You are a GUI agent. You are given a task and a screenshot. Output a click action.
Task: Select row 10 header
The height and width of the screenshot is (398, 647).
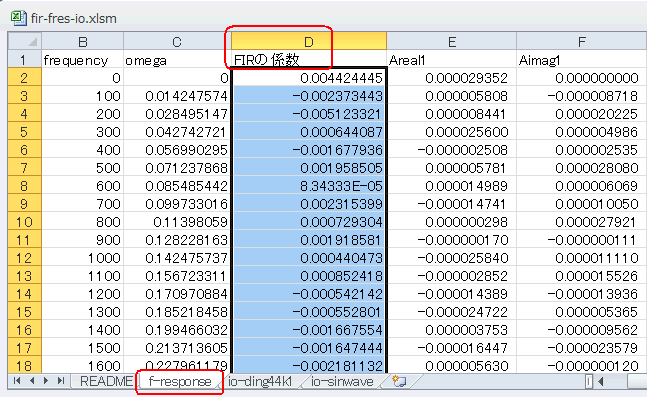[x=24, y=222]
